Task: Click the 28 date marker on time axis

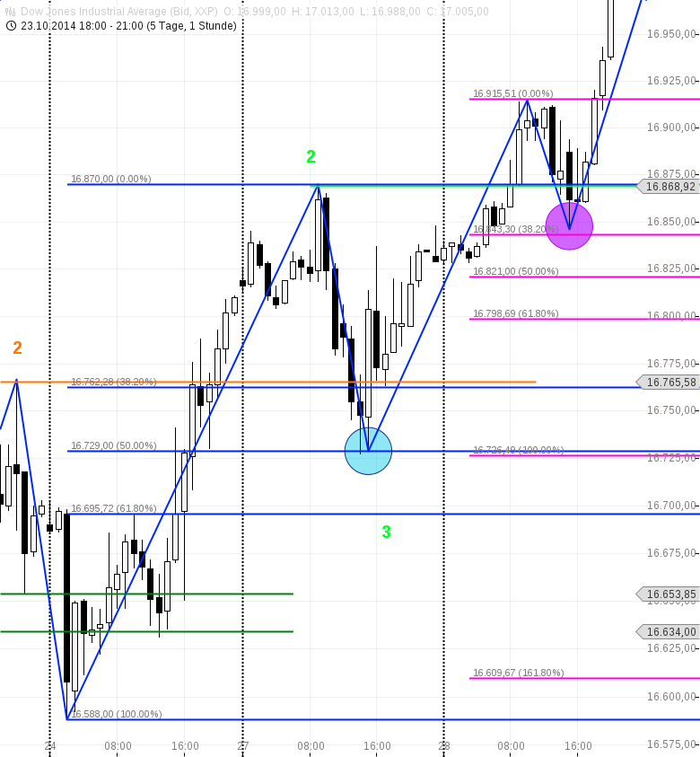Action: tap(443, 746)
